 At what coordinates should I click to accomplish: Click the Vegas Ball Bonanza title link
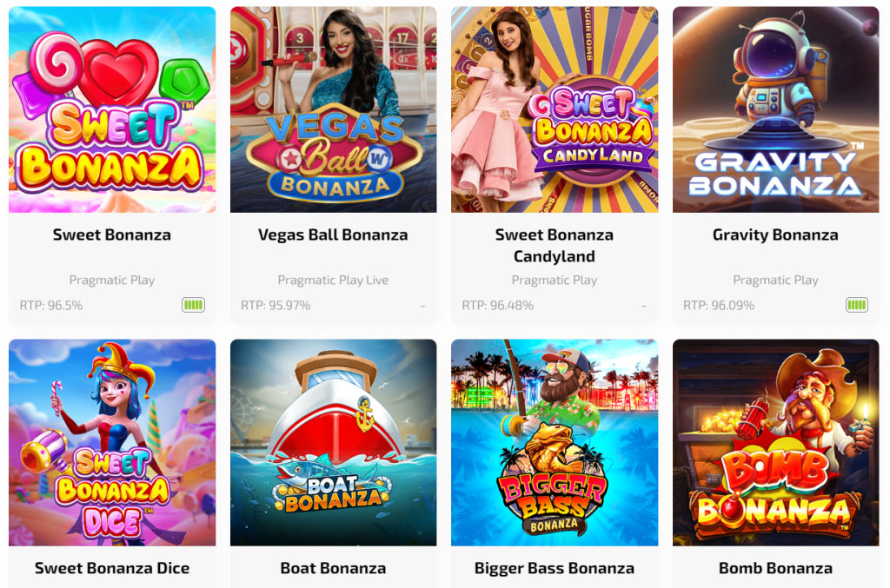(x=333, y=235)
